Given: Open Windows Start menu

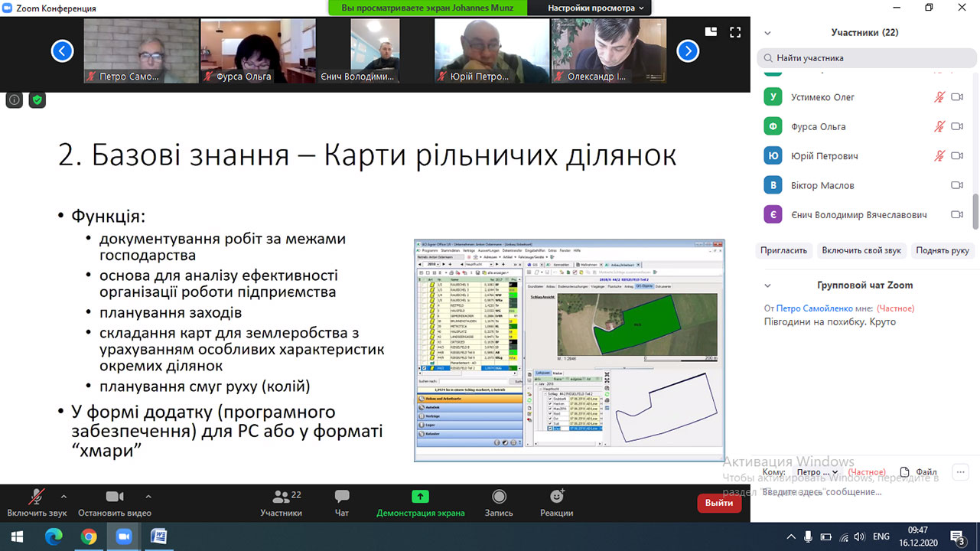Looking at the screenshot, I should 17,536.
